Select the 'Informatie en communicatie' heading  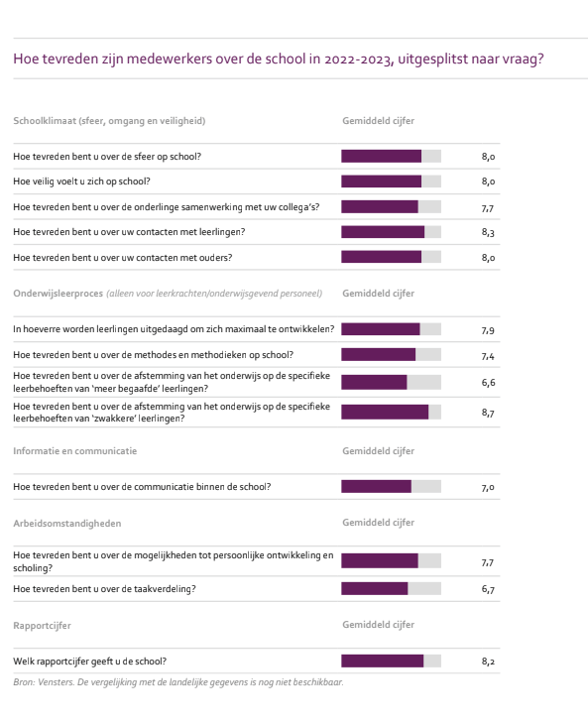pyautogui.click(x=74, y=451)
